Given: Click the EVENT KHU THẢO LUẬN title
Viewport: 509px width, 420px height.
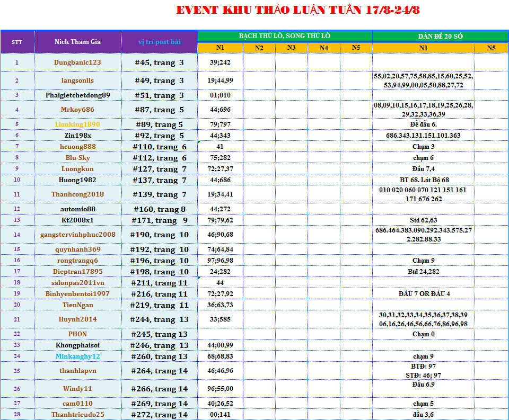Looking at the screenshot, I should [297, 10].
